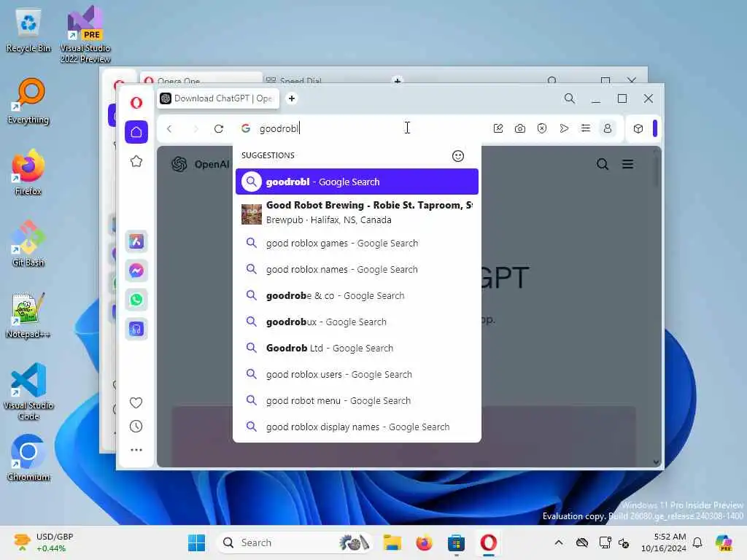
Task: Open Everything desktop shortcut
Action: pyautogui.click(x=28, y=101)
